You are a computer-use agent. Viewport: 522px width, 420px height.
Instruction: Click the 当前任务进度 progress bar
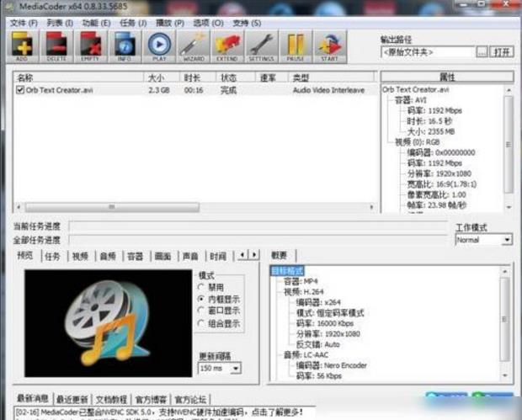pos(258,226)
